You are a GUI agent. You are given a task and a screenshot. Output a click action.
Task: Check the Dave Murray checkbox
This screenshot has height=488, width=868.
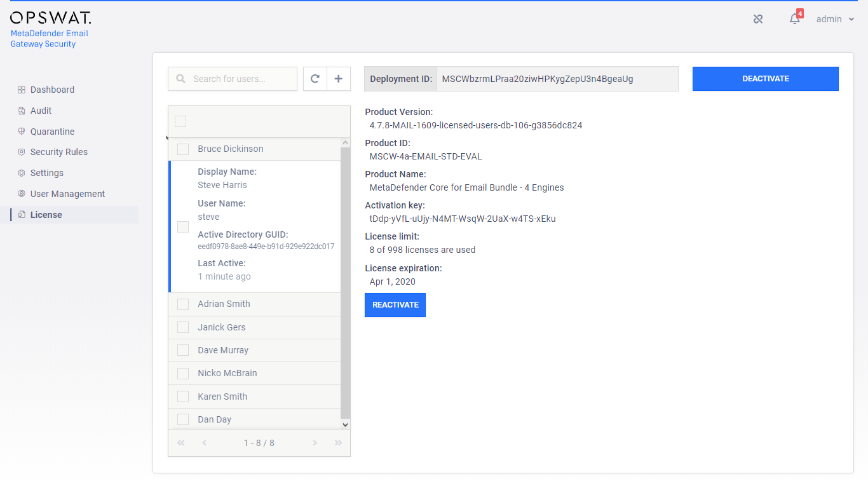pos(183,350)
